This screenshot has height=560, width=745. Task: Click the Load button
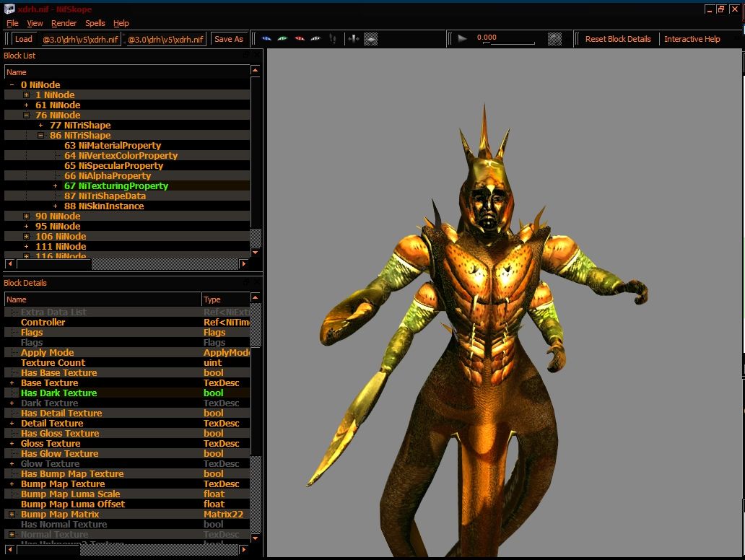(23, 39)
